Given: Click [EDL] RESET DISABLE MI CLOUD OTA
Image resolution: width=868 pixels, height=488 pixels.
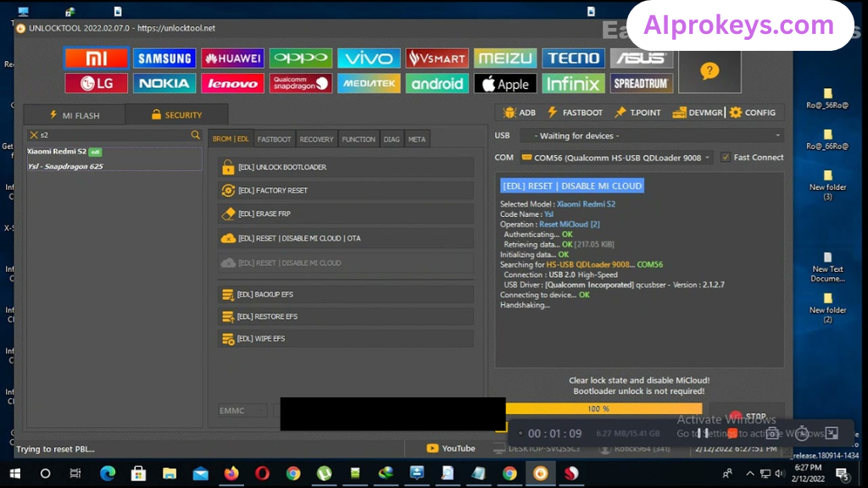Looking at the screenshot, I should point(346,238).
